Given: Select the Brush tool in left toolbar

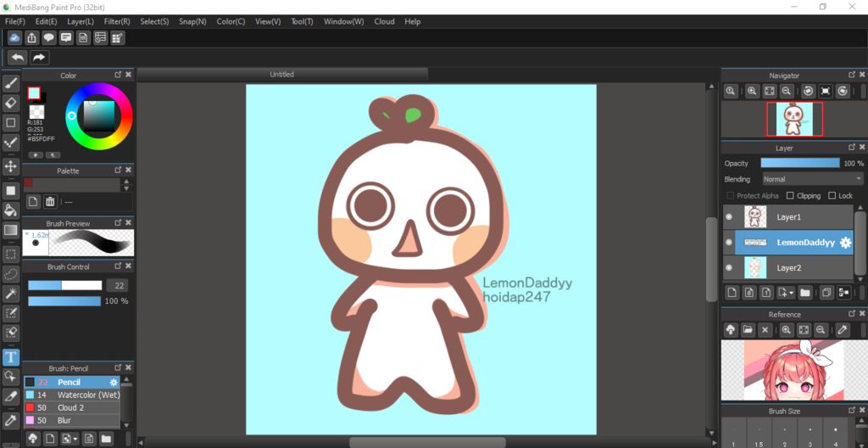Looking at the screenshot, I should [x=10, y=84].
